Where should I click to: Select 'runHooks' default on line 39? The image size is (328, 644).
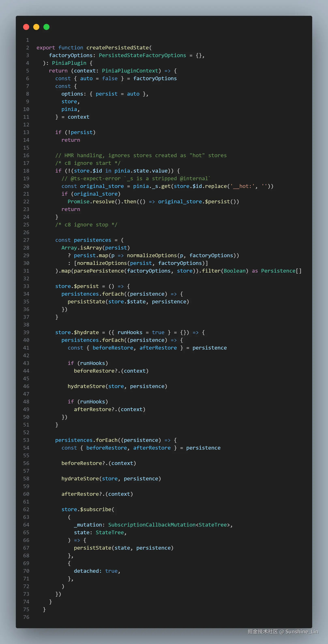[x=130, y=333]
